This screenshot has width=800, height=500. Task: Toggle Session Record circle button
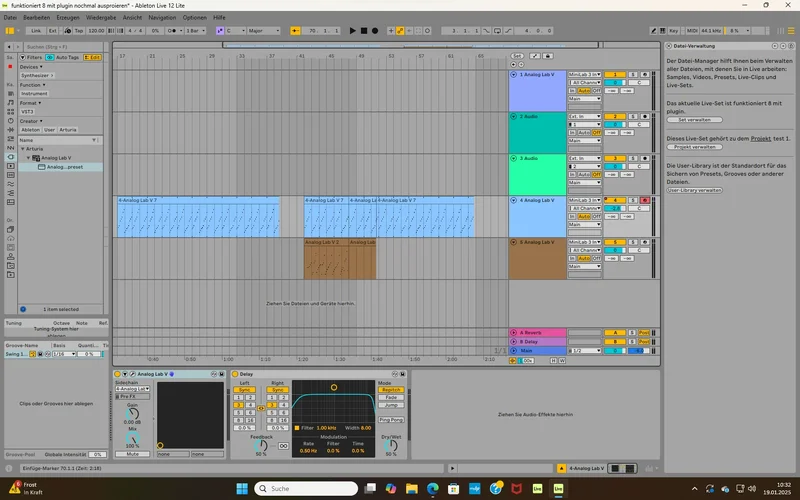pos(428,31)
